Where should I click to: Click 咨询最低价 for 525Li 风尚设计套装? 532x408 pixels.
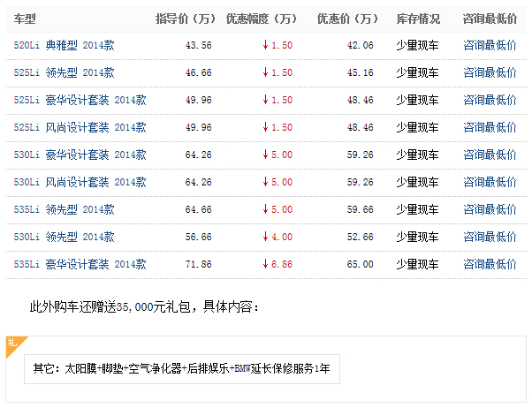point(490,127)
